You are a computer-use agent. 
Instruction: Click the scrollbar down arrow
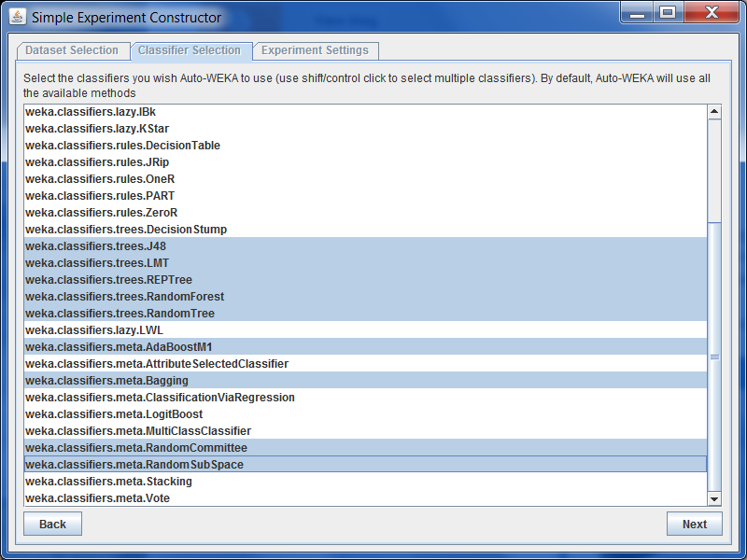(x=714, y=498)
